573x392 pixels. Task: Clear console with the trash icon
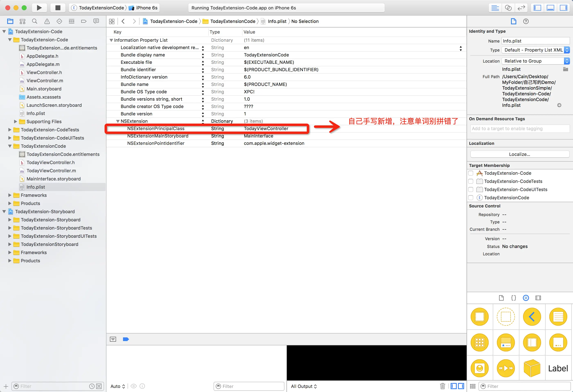coord(442,386)
